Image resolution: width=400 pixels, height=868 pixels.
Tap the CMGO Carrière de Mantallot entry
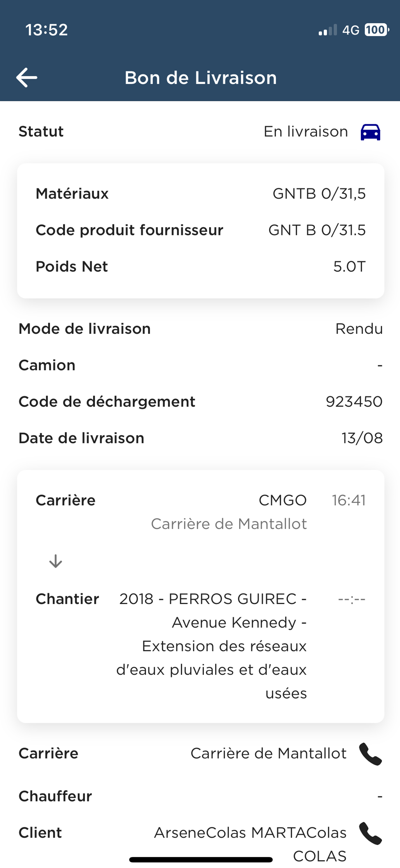pyautogui.click(x=229, y=512)
